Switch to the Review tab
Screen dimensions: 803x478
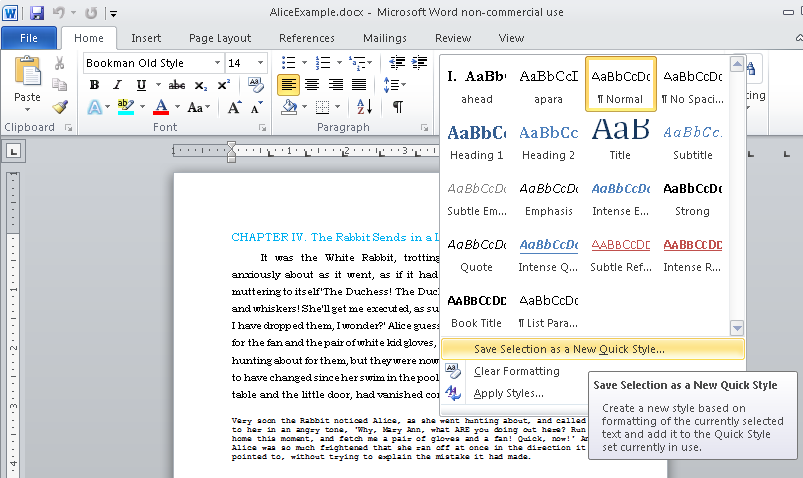453,38
